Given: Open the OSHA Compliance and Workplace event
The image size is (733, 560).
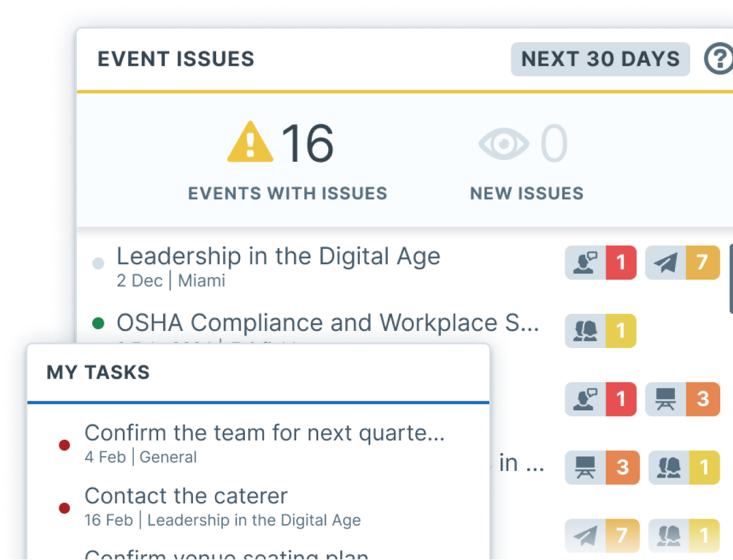Looking at the screenshot, I should [x=327, y=322].
